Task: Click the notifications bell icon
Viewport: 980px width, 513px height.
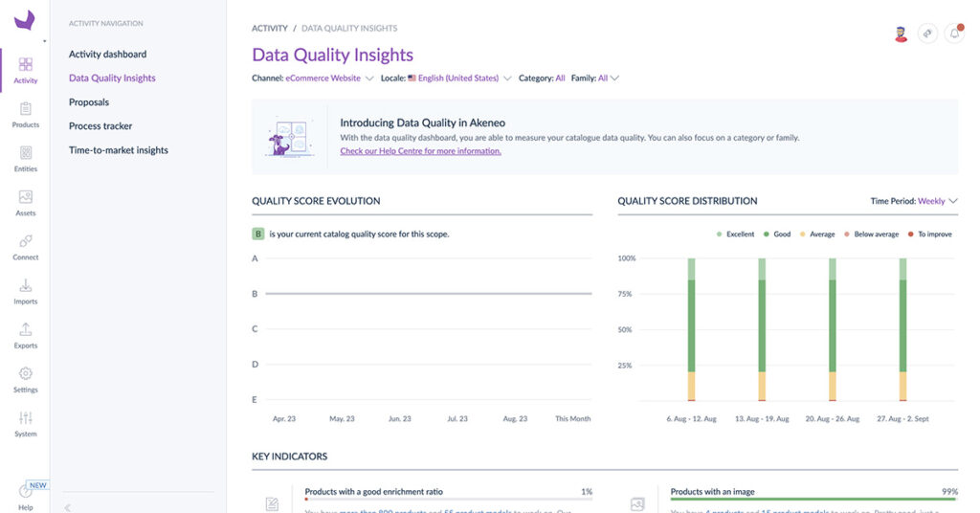Action: [954, 33]
